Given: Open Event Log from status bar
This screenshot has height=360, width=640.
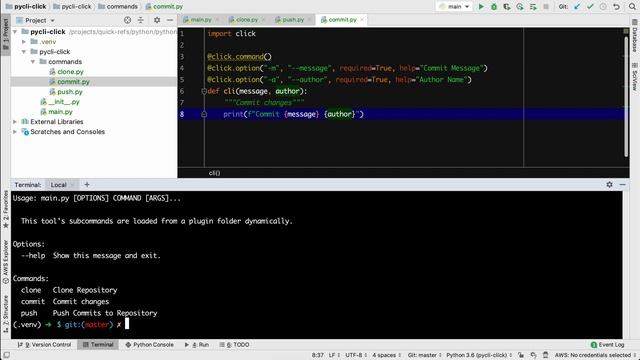Looking at the screenshot, I should [x=607, y=344].
